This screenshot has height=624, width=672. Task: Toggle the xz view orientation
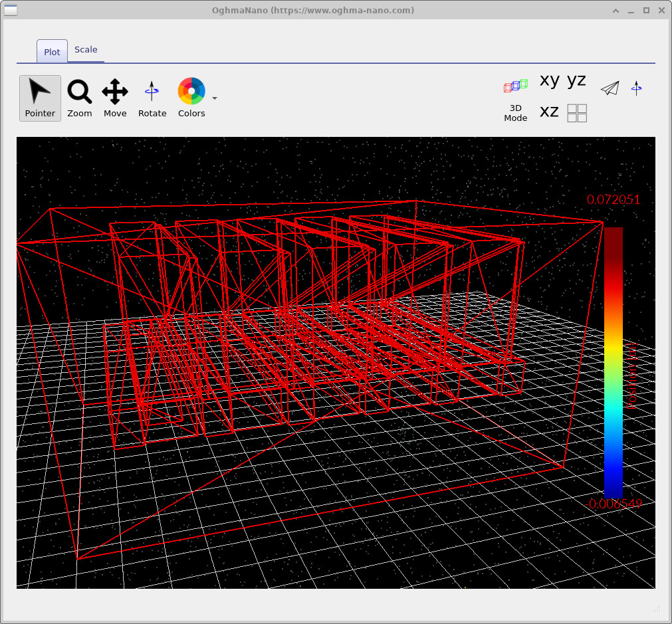pyautogui.click(x=549, y=112)
